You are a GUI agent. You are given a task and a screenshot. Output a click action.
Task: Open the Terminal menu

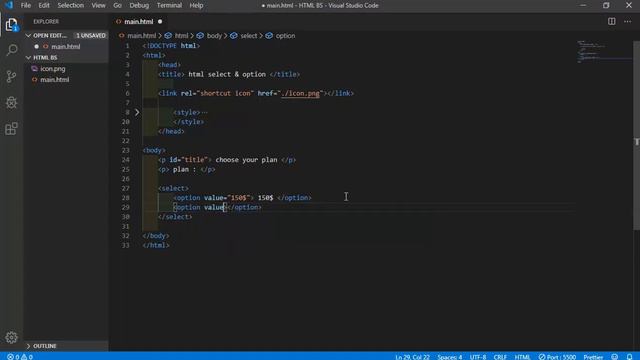169,5
